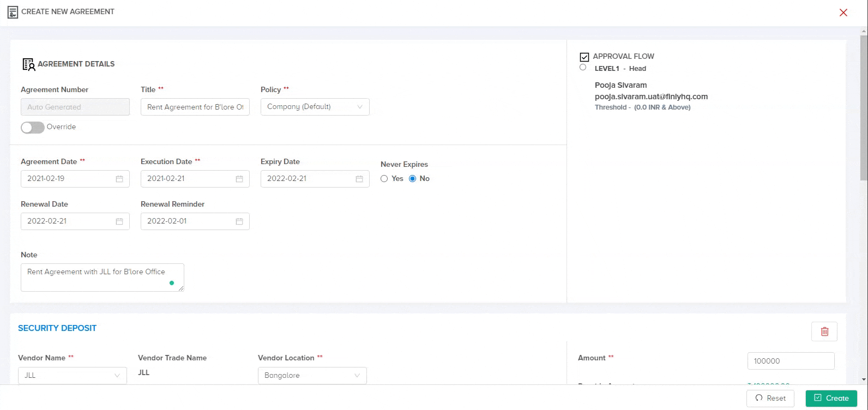Image resolution: width=868 pixels, height=410 pixels.
Task: Click the Reset button
Action: (x=770, y=398)
